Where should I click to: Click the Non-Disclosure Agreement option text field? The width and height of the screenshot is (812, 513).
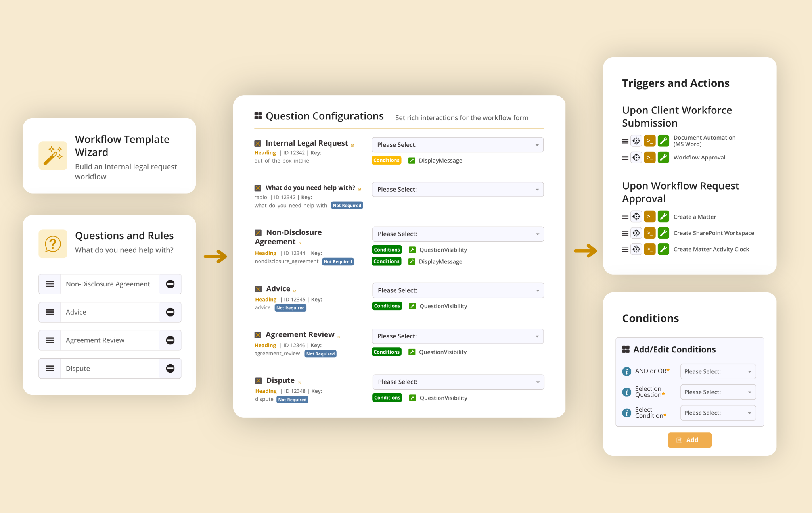click(x=110, y=284)
